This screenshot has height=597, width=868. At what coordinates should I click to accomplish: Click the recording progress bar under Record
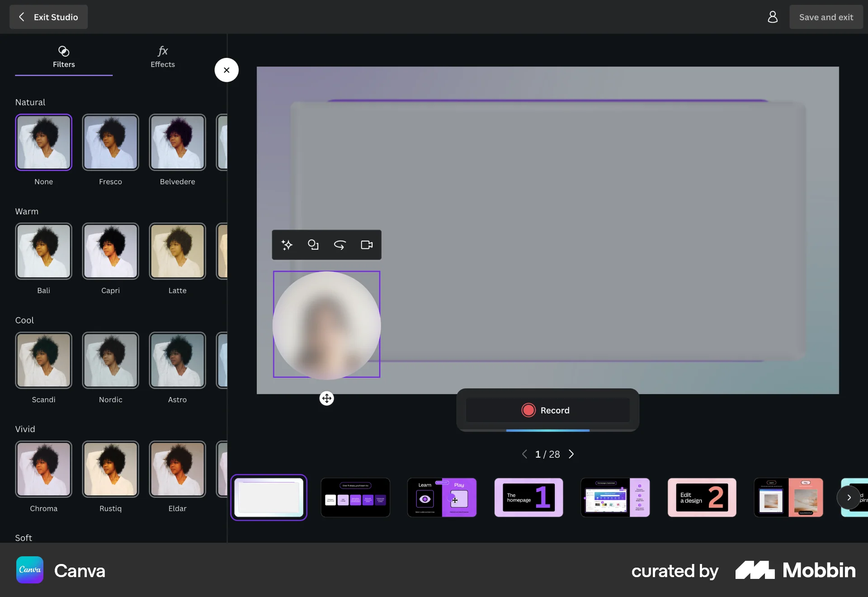pyautogui.click(x=547, y=431)
